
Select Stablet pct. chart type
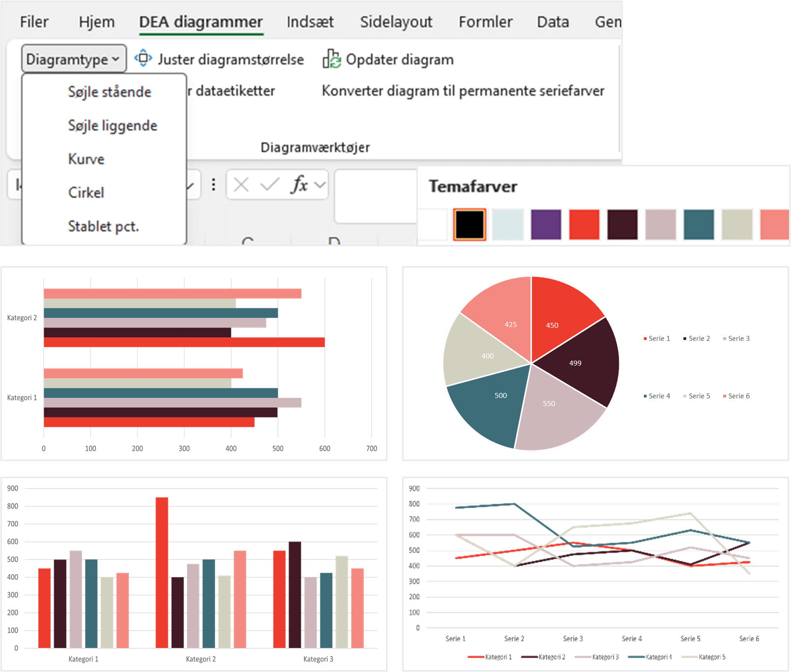coord(103,226)
